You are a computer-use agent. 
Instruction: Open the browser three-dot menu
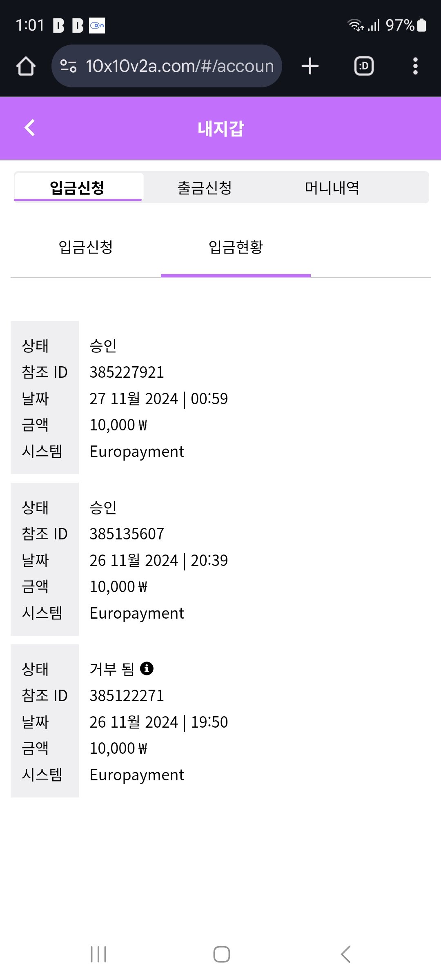pyautogui.click(x=415, y=66)
